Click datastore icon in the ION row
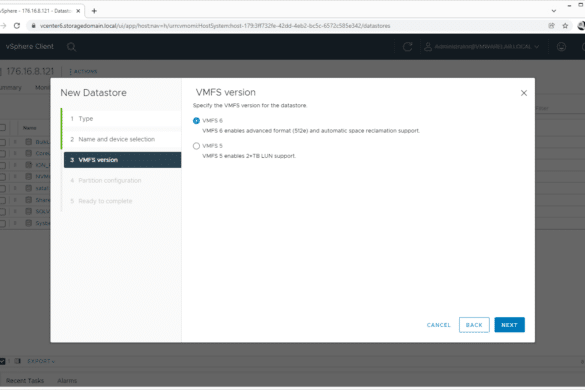585x390 pixels. pos(29,165)
